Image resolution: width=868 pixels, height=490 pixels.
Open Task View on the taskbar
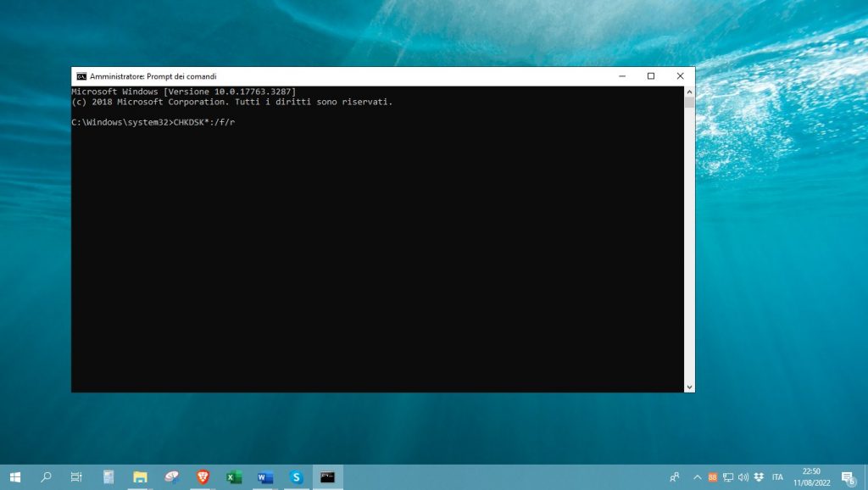coord(76,477)
